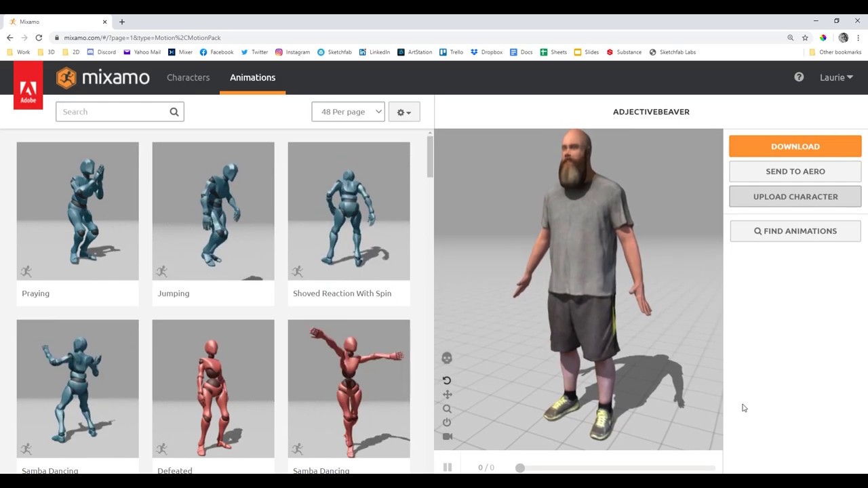Switch to the Animations tab

click(252, 77)
